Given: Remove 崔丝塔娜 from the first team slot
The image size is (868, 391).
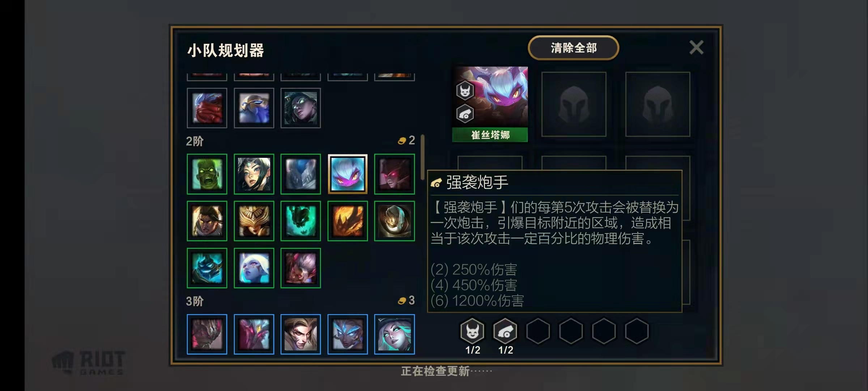Looking at the screenshot, I should coord(490,104).
